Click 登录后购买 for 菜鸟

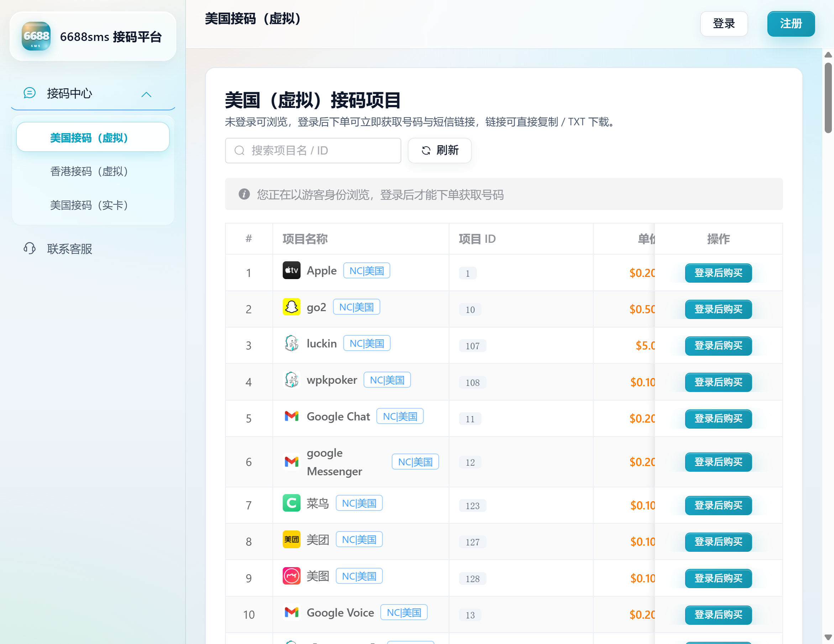click(718, 506)
